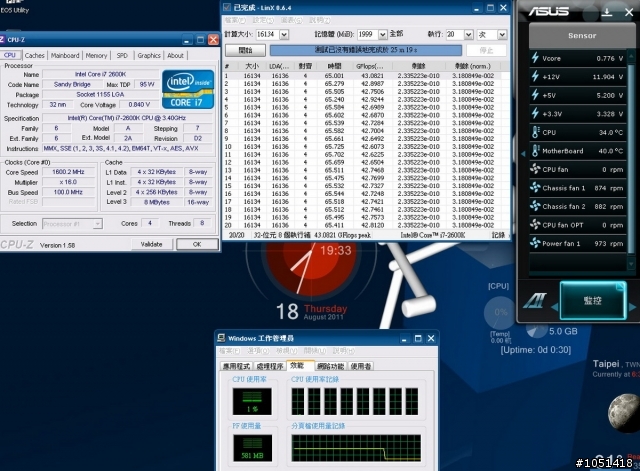Screen dimensions: 640x471
Task: Switch to the CPU-Z Graphics tab
Action: [x=149, y=55]
